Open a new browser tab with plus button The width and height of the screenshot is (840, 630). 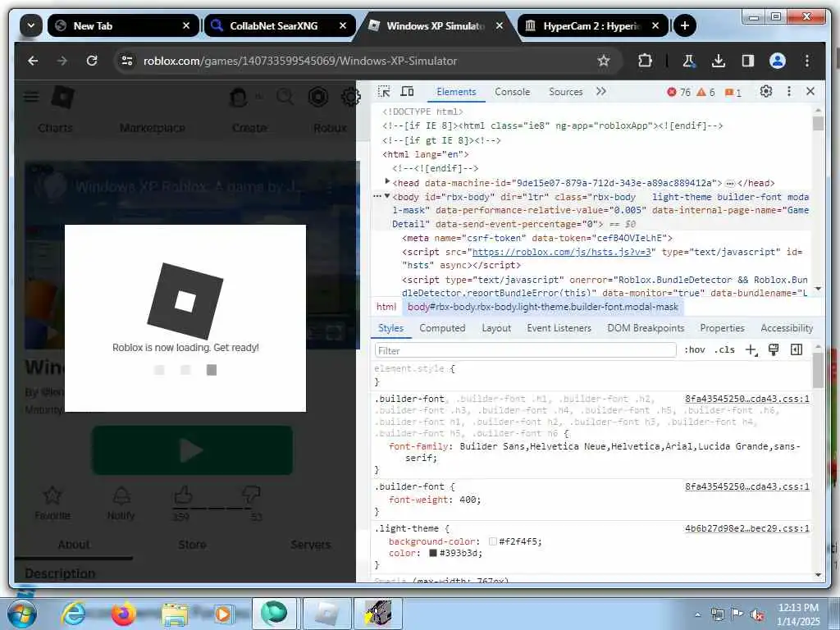[685, 25]
